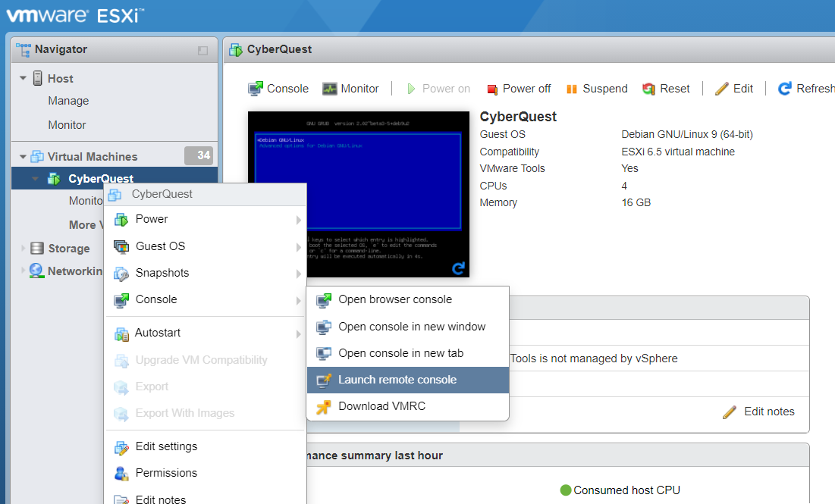The width and height of the screenshot is (835, 504).
Task: Expand the Power submenu arrow
Action: (298, 220)
